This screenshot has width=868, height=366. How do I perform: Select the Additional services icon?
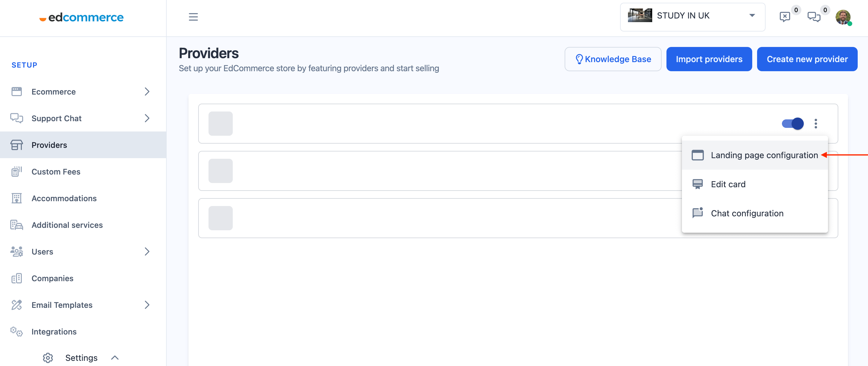point(16,225)
